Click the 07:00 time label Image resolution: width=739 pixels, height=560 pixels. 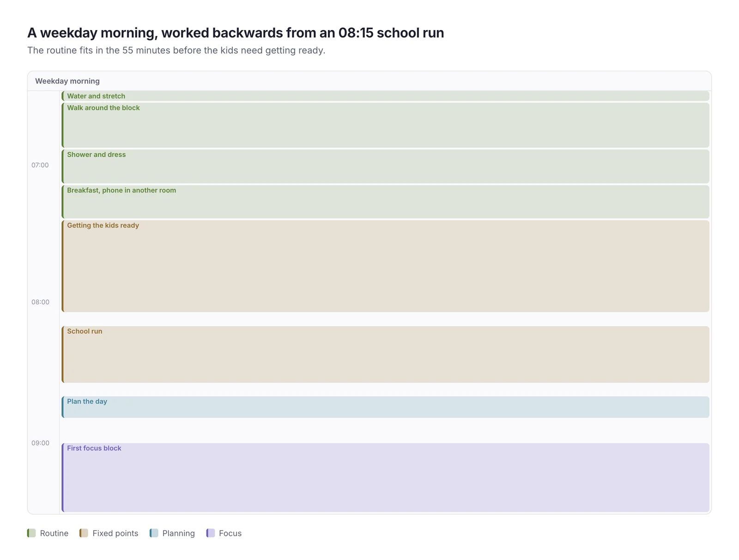(x=40, y=165)
